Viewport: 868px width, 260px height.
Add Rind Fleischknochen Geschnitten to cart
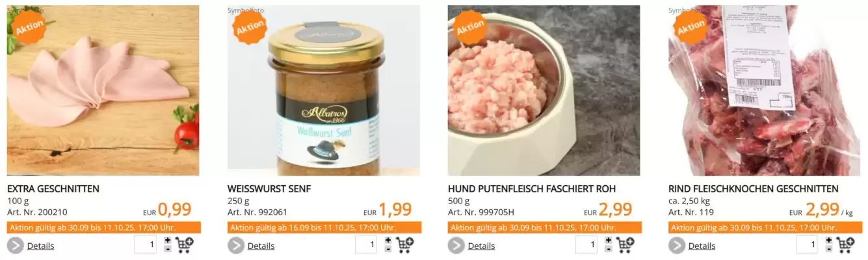847,245
